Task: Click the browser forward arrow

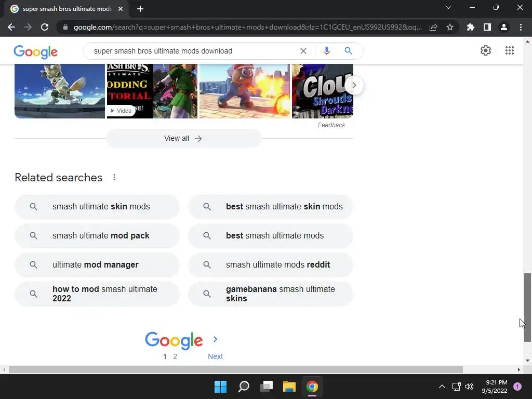Action: 28,27
